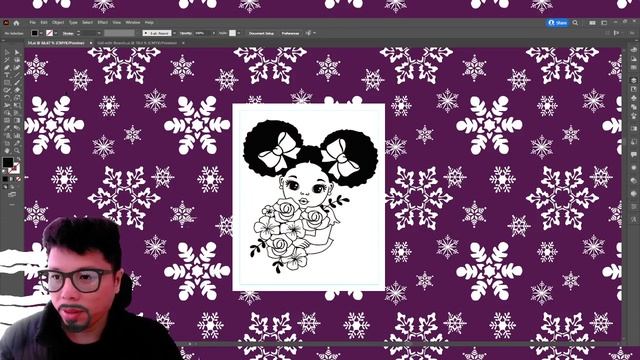
Task: Switch to the second document tab
Action: click(x=138, y=43)
